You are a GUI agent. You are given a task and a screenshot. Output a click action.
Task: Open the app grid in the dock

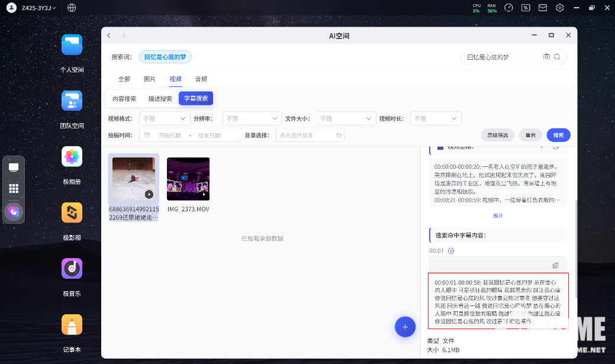click(x=14, y=189)
